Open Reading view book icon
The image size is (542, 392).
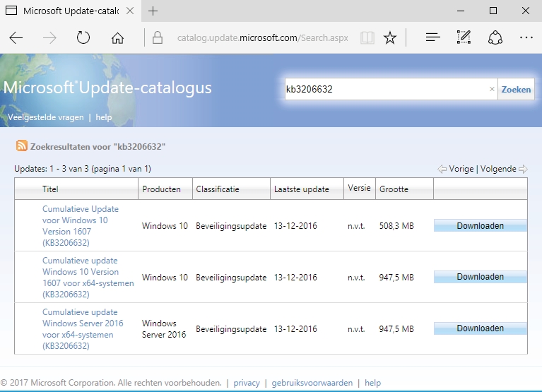point(366,38)
